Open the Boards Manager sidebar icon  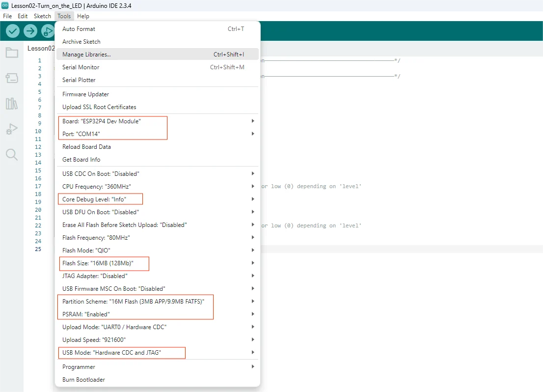tap(12, 78)
